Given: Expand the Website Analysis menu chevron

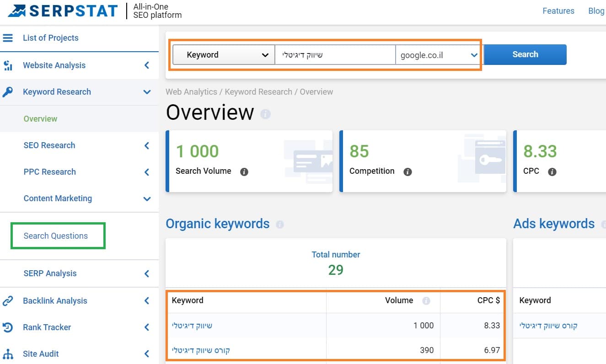Looking at the screenshot, I should tap(147, 65).
